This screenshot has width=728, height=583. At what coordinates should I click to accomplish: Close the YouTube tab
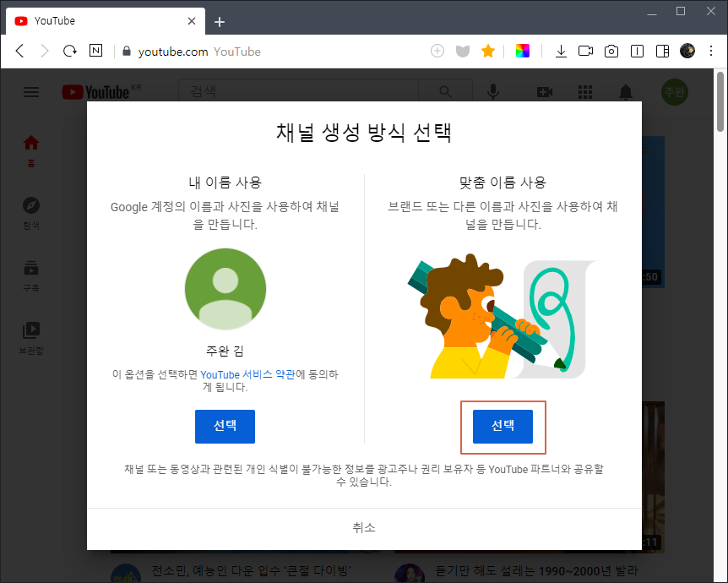(x=191, y=21)
